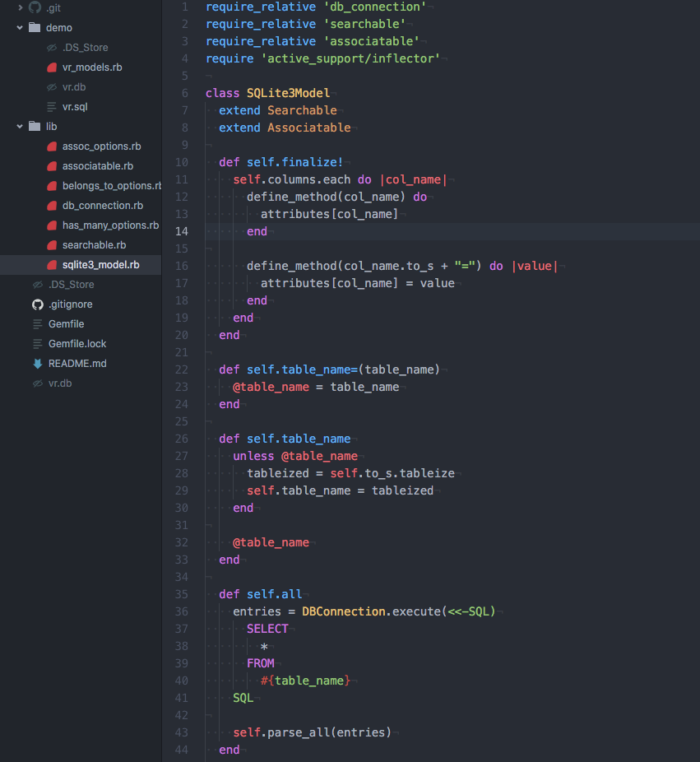
Task: Collapse the demo folder arrow
Action: (21, 28)
